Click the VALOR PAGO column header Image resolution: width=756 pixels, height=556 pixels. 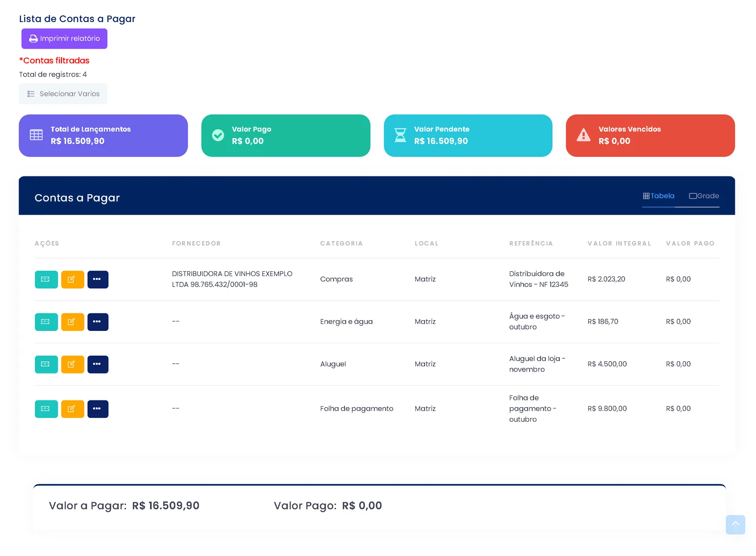point(690,243)
